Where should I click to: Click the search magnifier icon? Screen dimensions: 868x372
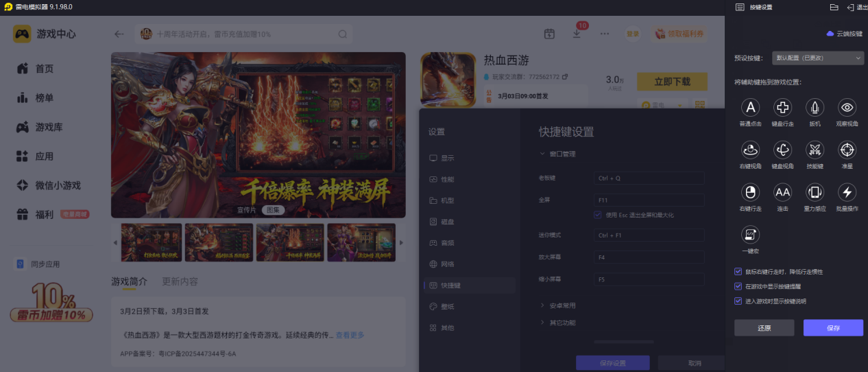coord(342,34)
